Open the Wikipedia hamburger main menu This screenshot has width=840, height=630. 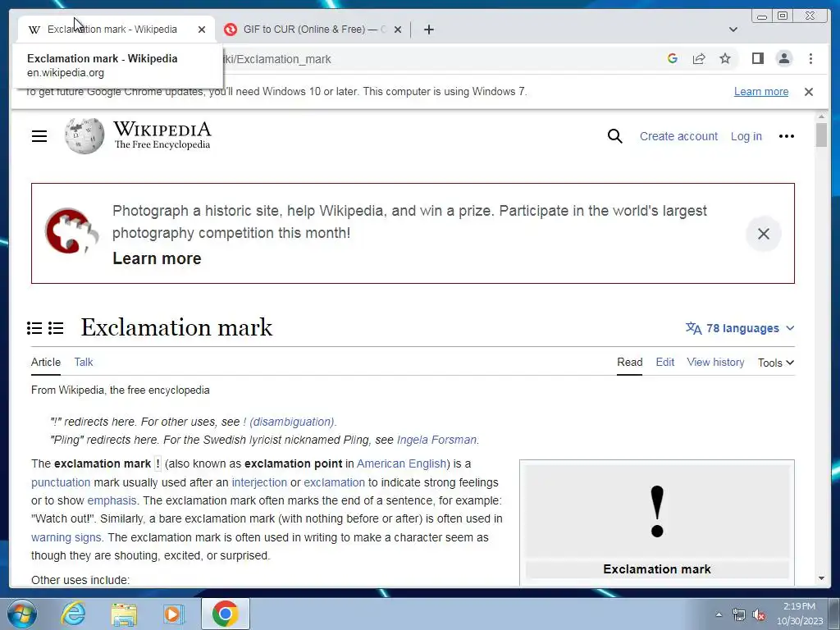(x=39, y=136)
